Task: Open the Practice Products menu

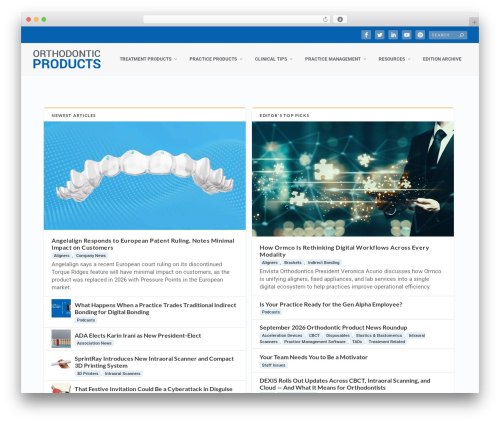Action: (213, 59)
